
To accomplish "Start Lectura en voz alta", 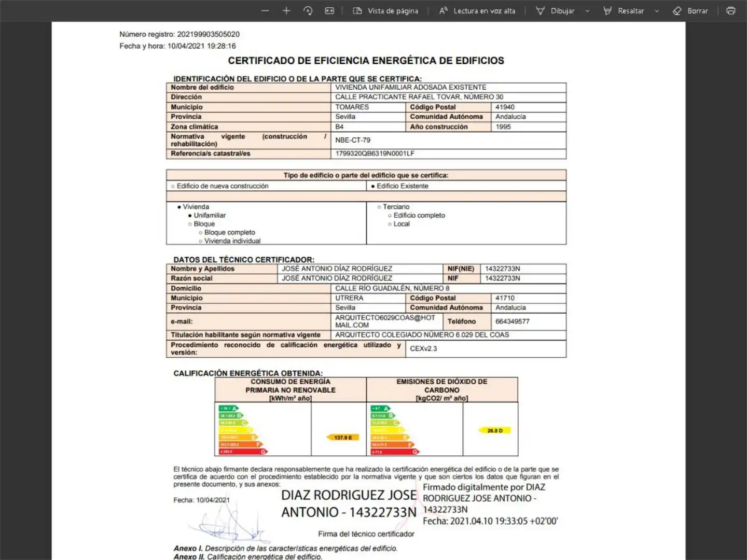I will point(477,10).
